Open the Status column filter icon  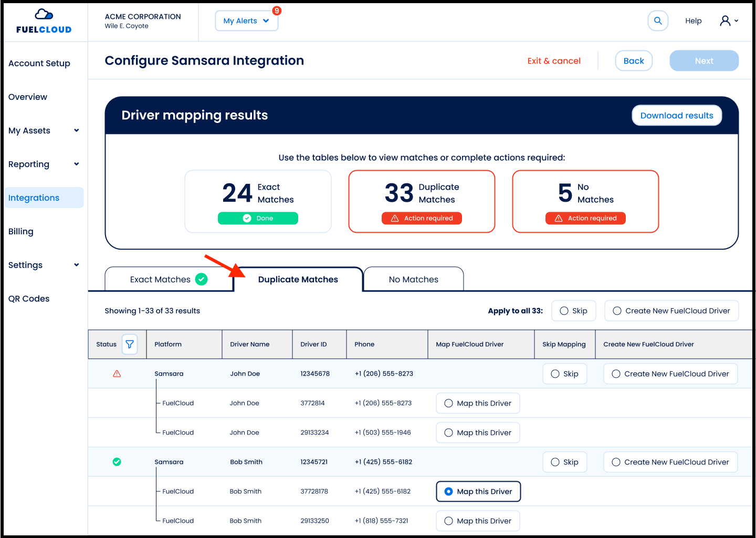click(x=130, y=344)
